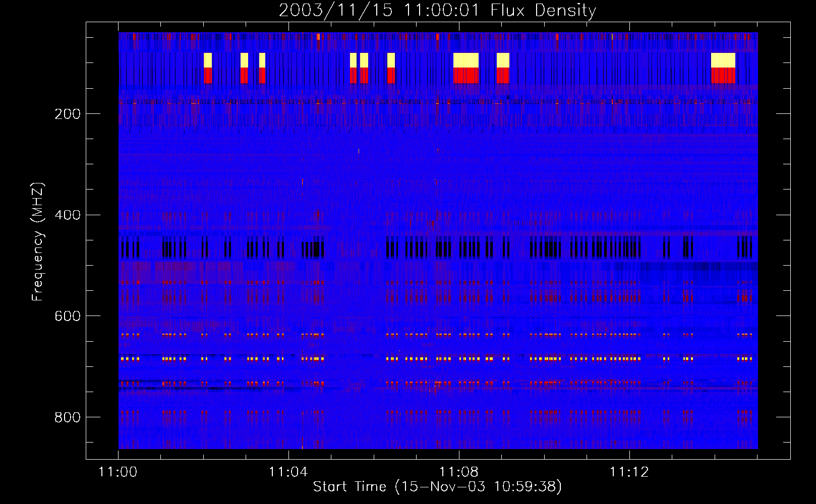Click the widest yellow burst block near 11:08
Image resolution: width=816 pixels, height=504 pixels.
[x=466, y=60]
